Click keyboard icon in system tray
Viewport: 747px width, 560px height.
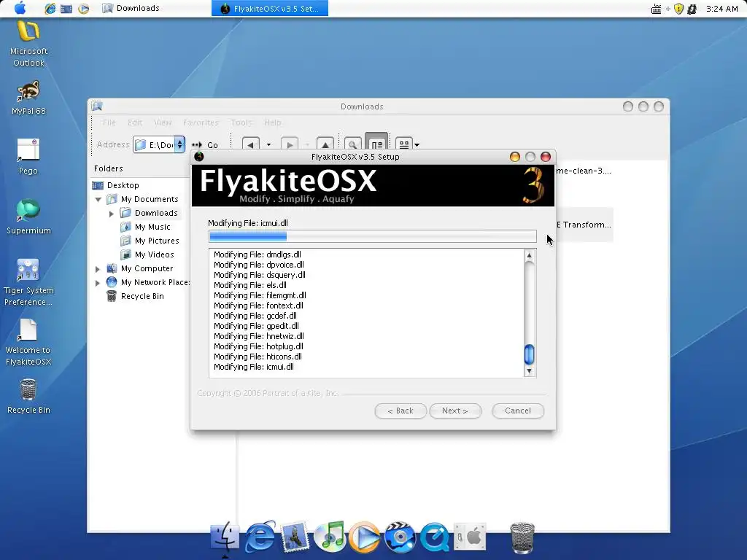[x=656, y=9]
